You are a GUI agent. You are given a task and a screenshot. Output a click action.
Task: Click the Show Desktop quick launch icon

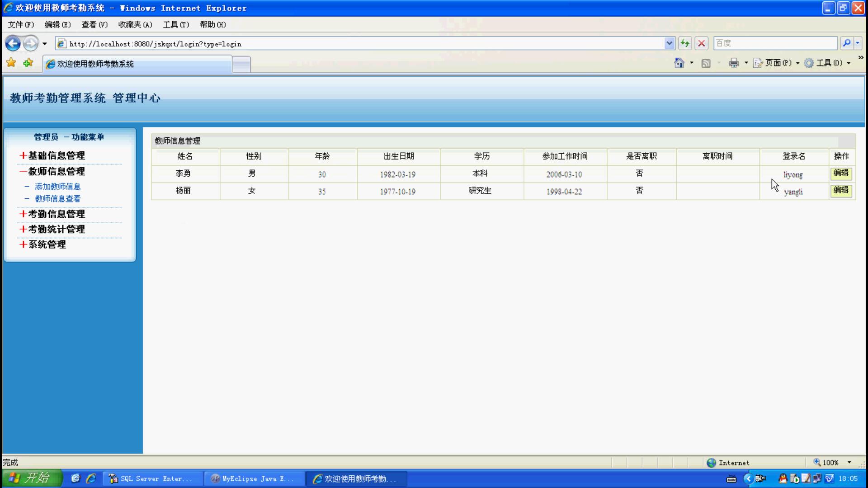pos(75,478)
